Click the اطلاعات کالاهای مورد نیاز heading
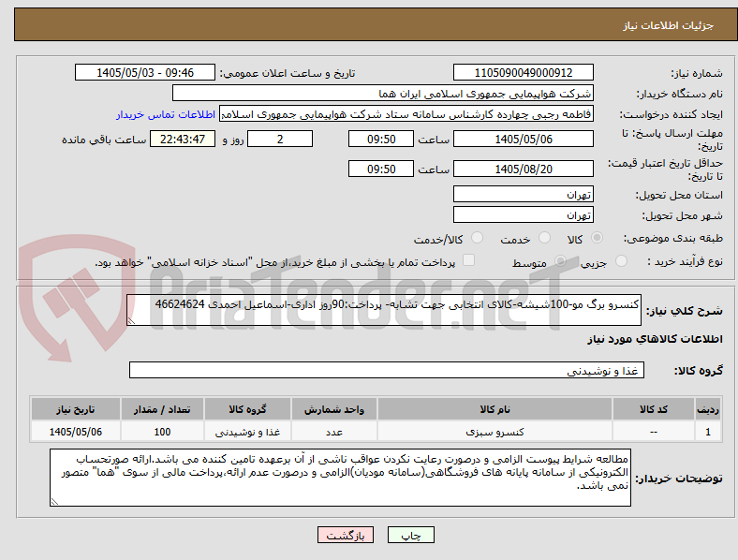 coord(655,339)
